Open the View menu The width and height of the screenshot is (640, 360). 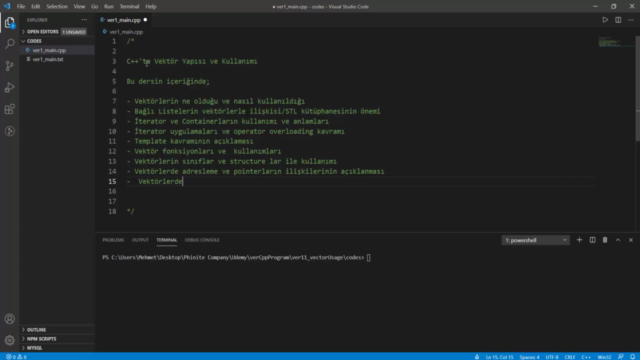[x=79, y=7]
